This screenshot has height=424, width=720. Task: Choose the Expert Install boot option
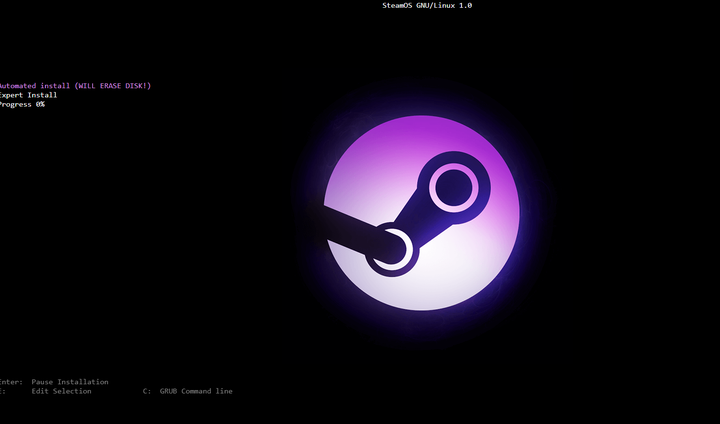(28, 95)
